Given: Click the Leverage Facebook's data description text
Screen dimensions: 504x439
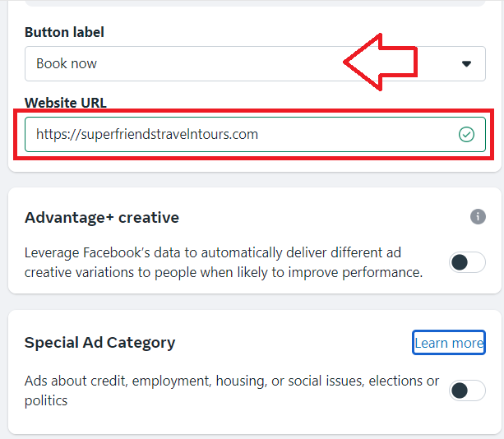Looking at the screenshot, I should (x=224, y=262).
